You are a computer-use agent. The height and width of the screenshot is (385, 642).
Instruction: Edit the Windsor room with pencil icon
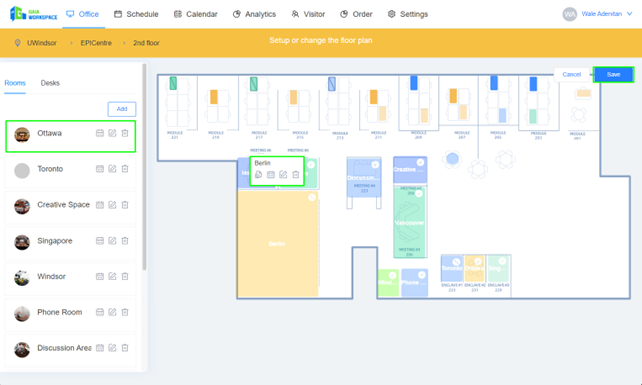coord(112,276)
